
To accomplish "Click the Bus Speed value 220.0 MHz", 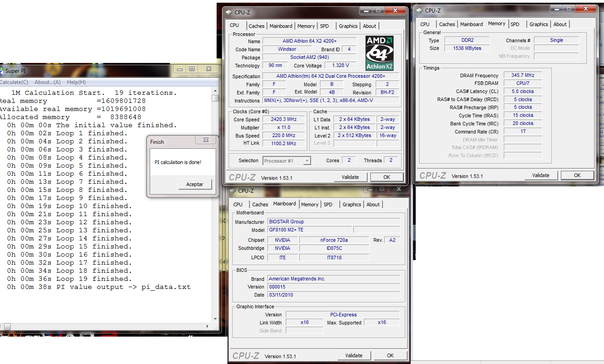I will coord(284,136).
